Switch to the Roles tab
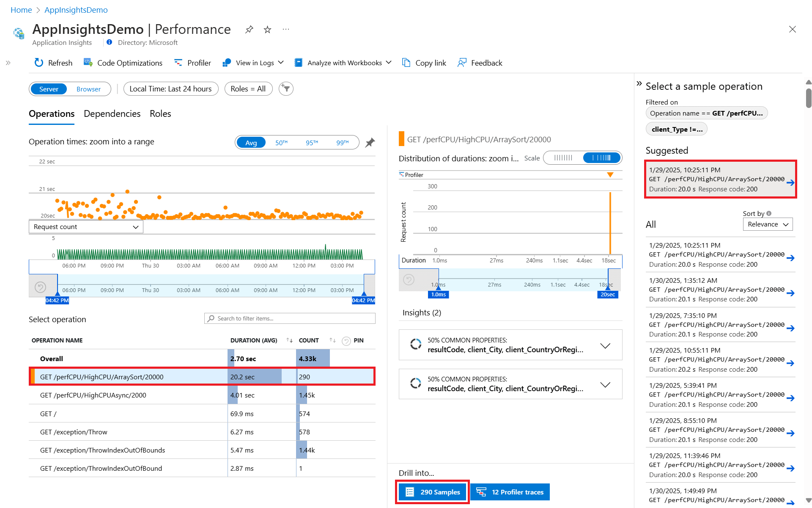812x508 pixels. pos(160,114)
